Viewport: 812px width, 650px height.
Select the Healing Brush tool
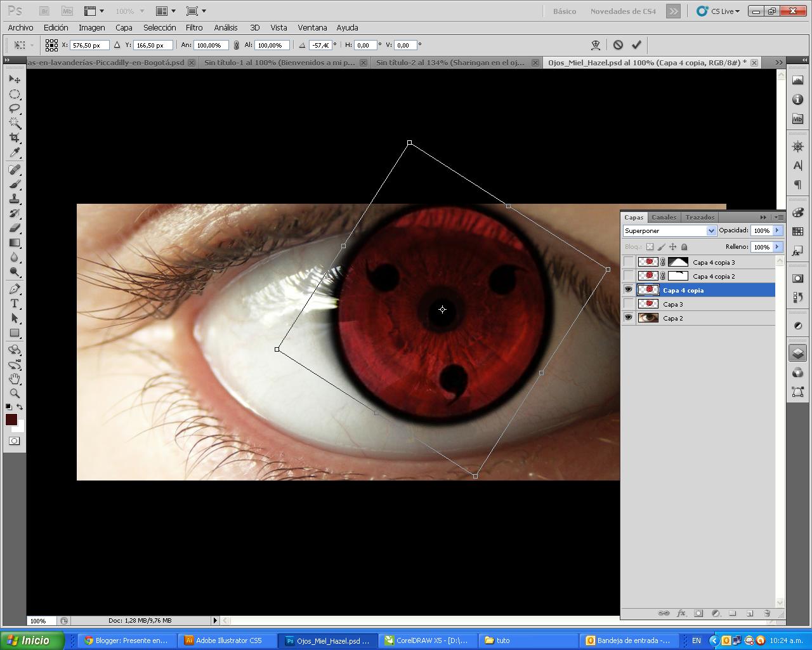[x=15, y=169]
